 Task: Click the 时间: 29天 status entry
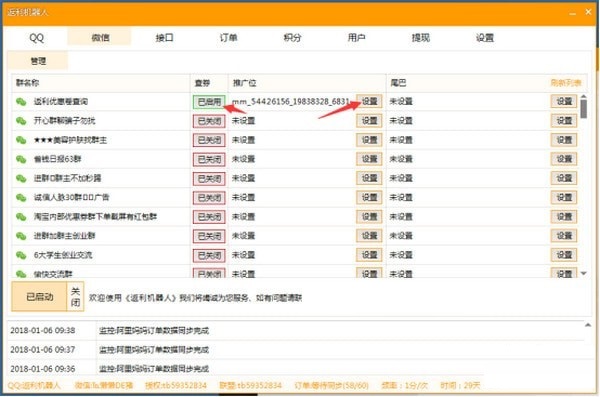[460, 385]
